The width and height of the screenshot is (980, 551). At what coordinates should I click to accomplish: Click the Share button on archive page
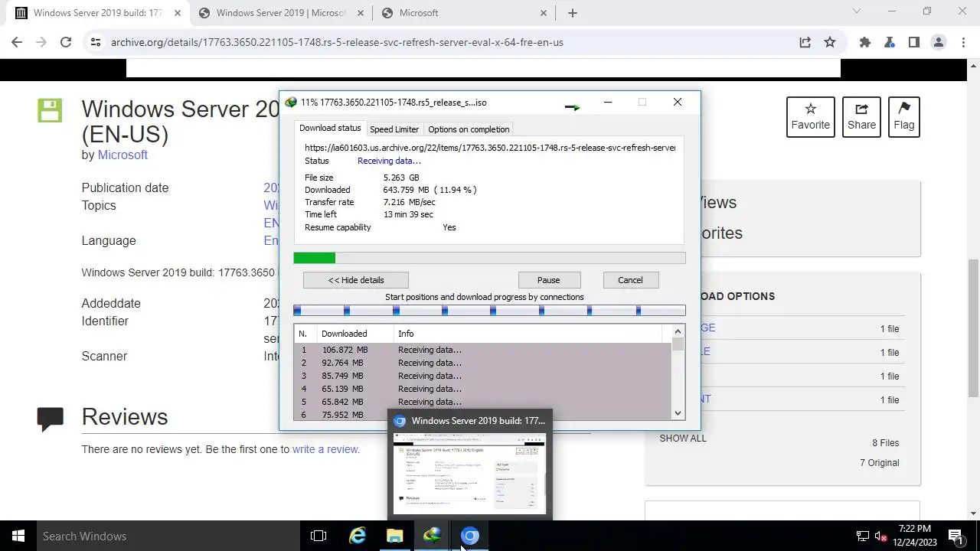click(861, 117)
